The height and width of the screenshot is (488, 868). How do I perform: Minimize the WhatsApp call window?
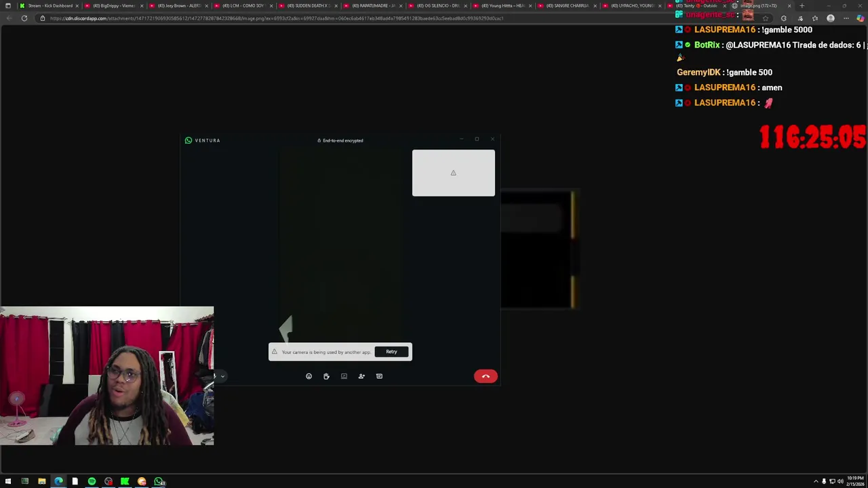point(461,139)
